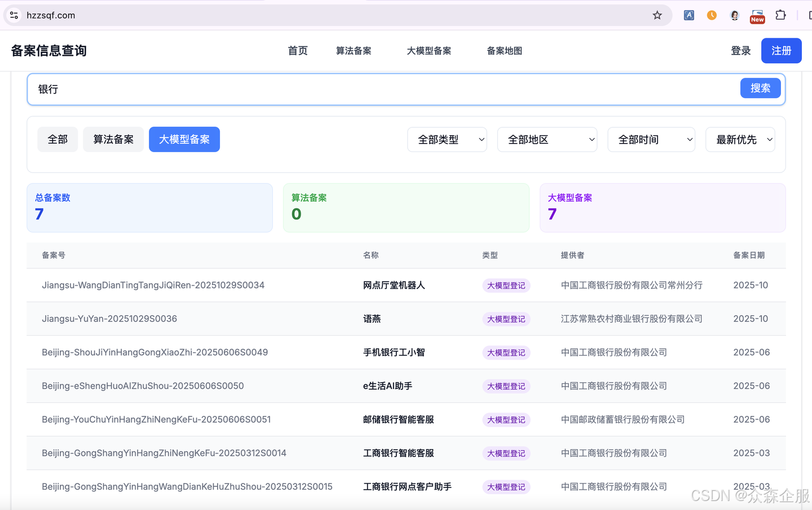Open the extension icon with the New badge
The image size is (812, 510).
point(757,16)
